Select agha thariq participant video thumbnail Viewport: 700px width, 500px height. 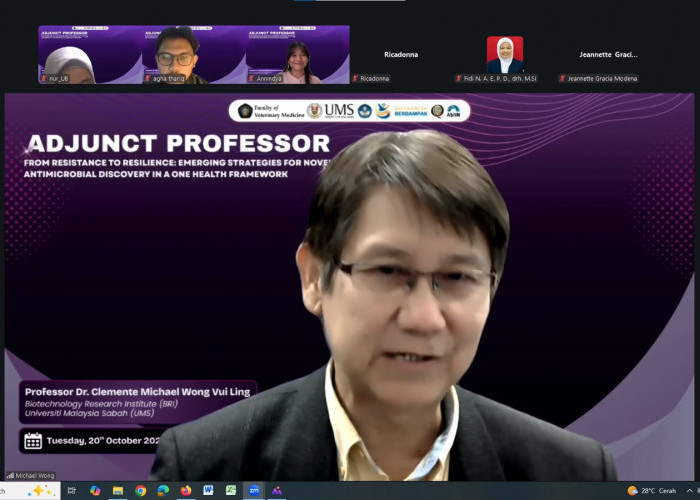click(194, 54)
